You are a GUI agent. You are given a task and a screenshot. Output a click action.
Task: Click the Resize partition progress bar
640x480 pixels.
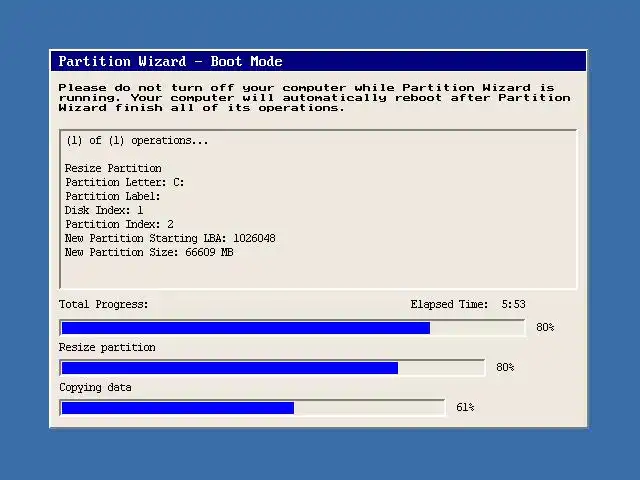[272, 368]
